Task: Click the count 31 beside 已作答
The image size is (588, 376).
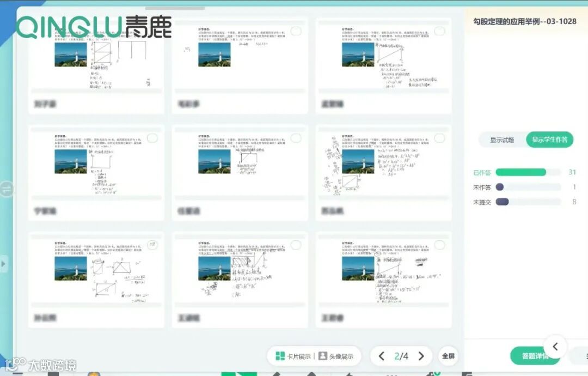Action: pos(572,172)
